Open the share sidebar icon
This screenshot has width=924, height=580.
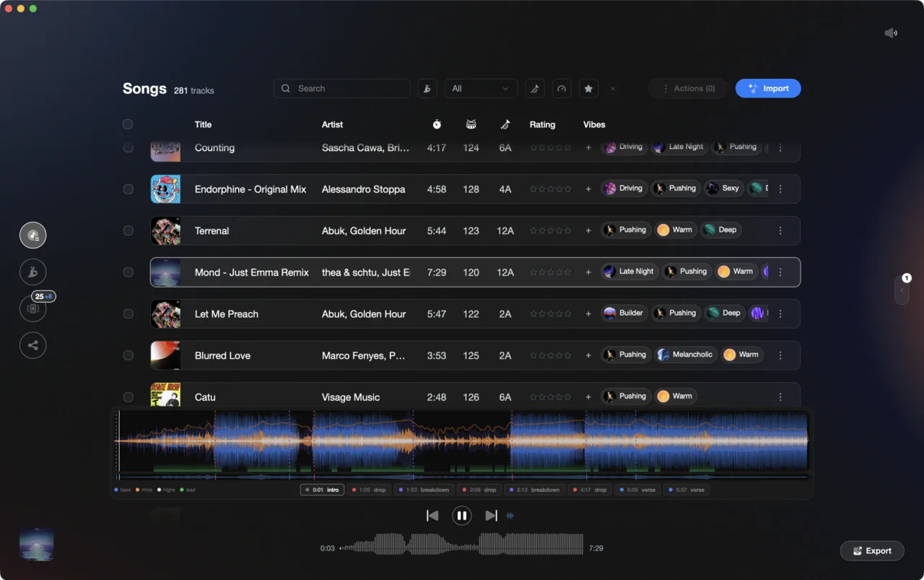click(33, 345)
